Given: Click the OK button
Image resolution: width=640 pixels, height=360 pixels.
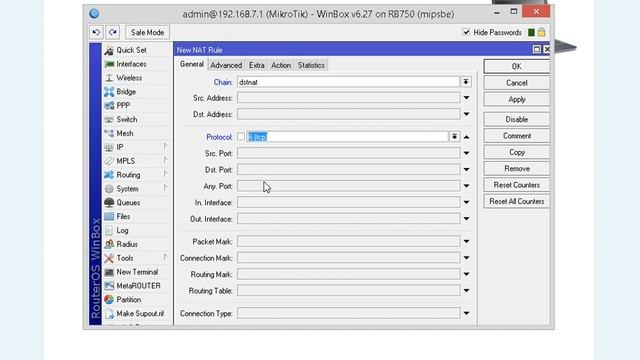Looking at the screenshot, I should point(517,67).
